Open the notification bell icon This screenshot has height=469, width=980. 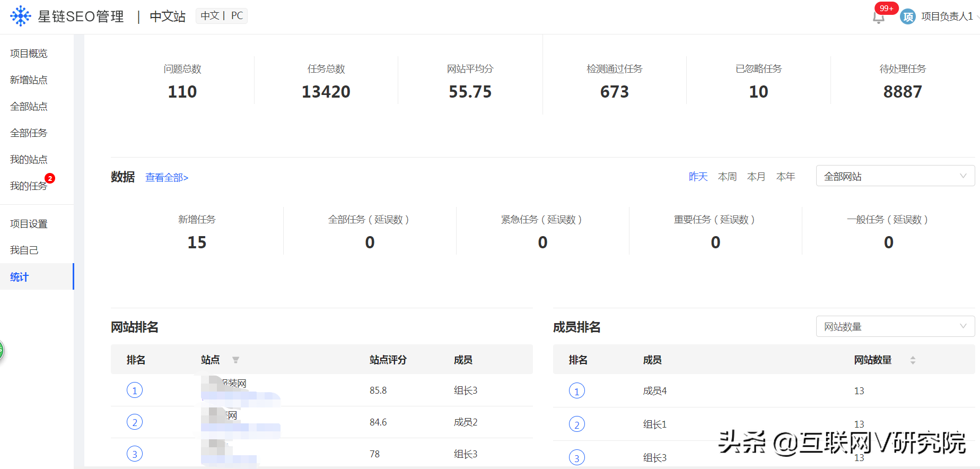click(x=879, y=18)
